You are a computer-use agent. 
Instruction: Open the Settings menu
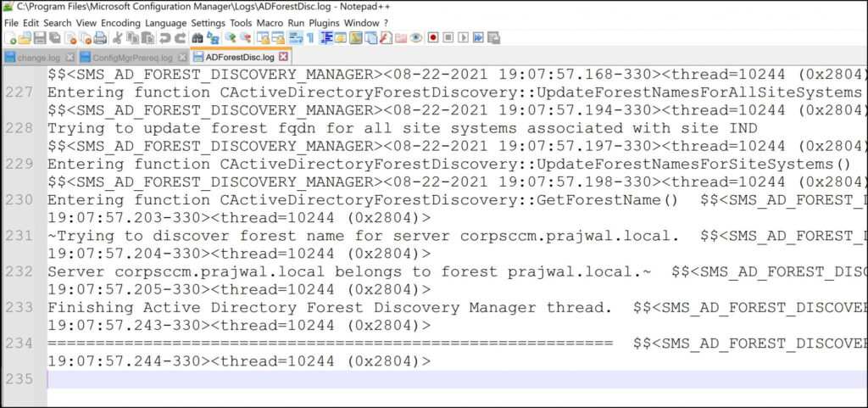pos(209,23)
